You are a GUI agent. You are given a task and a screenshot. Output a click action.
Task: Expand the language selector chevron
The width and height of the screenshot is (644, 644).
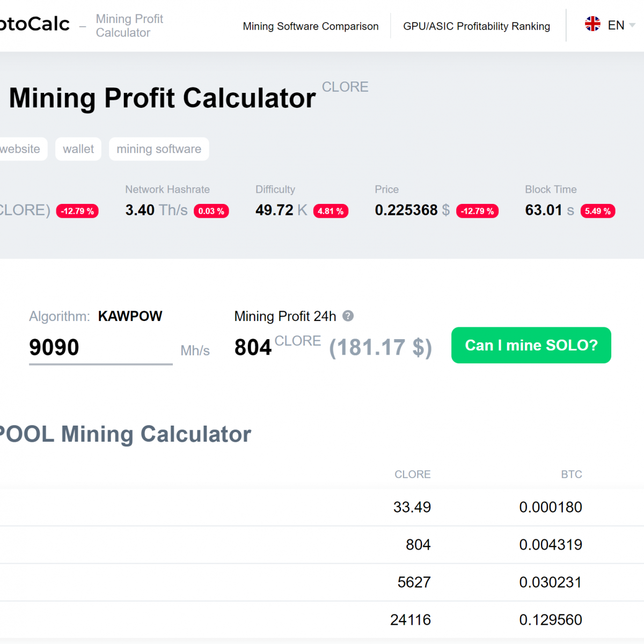tap(632, 26)
